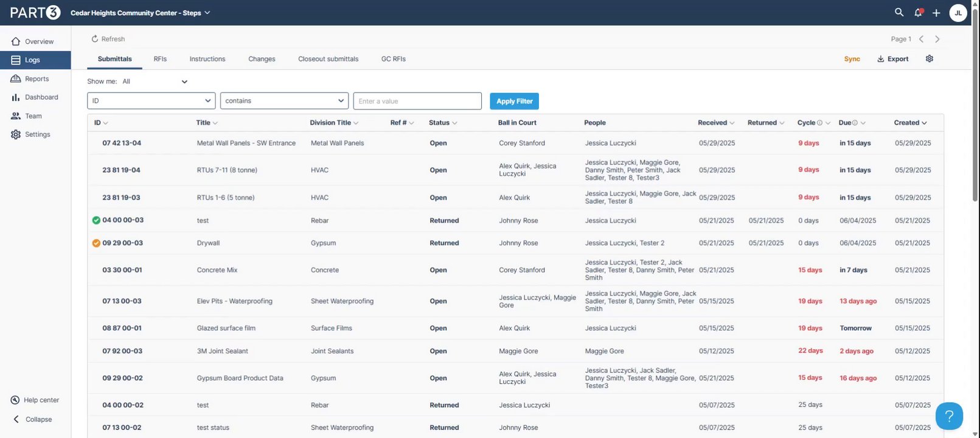The height and width of the screenshot is (438, 980).
Task: Click the Glazed surface film title
Action: pos(226,328)
